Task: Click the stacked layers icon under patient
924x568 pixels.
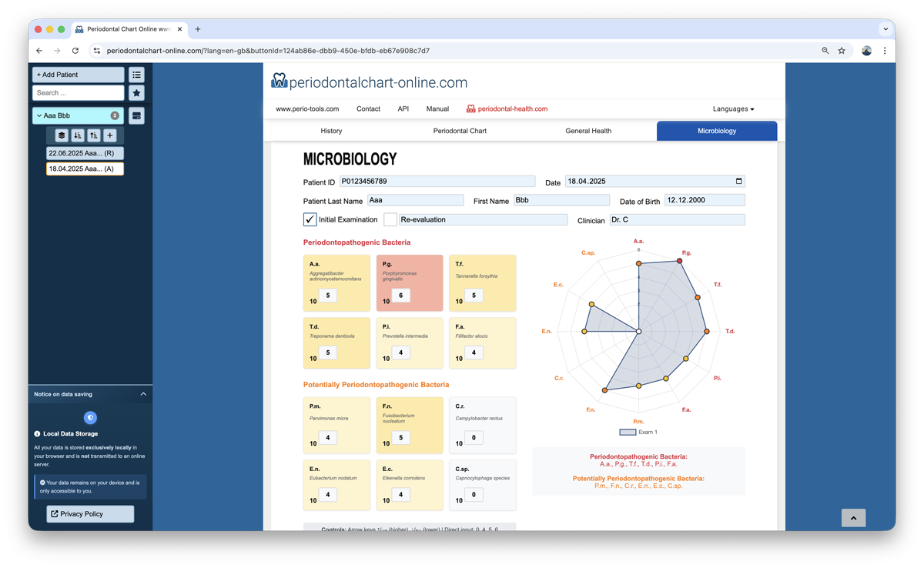Action: (x=62, y=135)
